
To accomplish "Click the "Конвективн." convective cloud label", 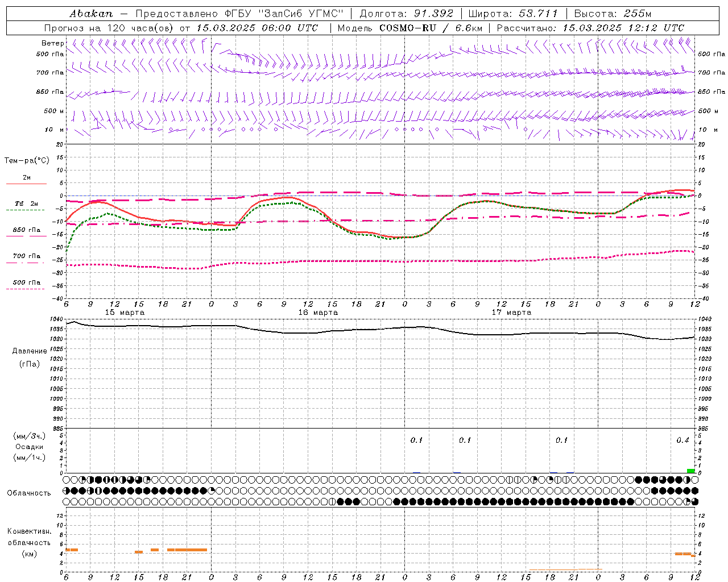I will (x=29, y=531).
